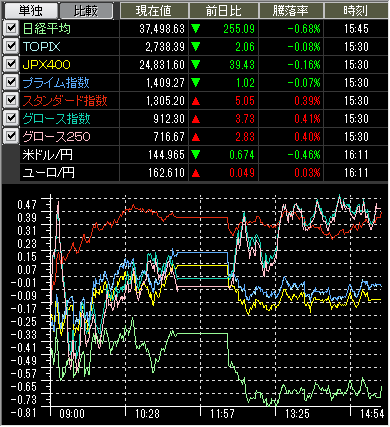Image resolution: width=390 pixels, height=427 pixels.
Task: Switch to the 比較 tab
Action: [x=86, y=11]
